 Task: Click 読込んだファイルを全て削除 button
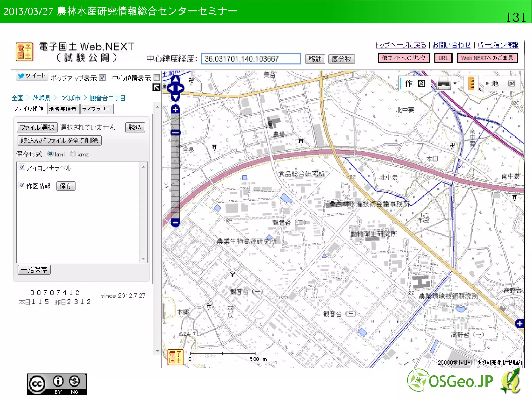point(59,141)
